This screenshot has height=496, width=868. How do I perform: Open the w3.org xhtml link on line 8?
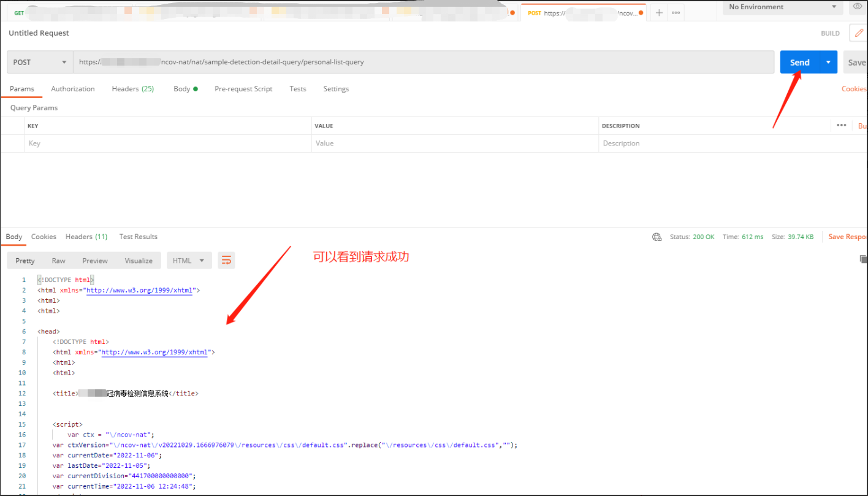(x=154, y=352)
